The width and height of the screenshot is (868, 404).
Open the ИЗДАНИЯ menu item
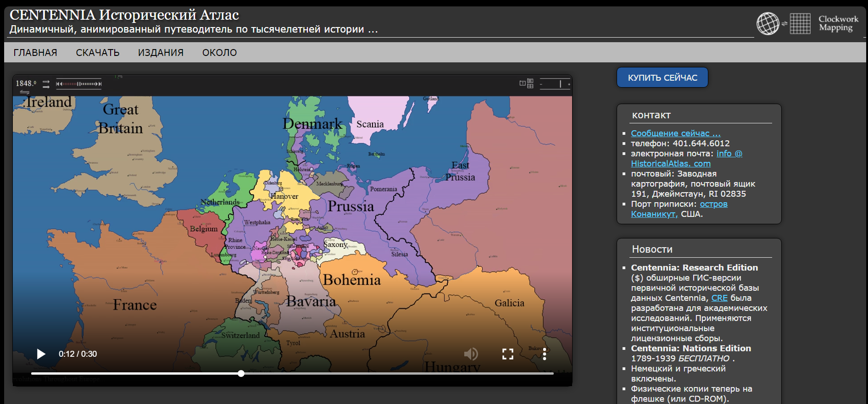pyautogui.click(x=161, y=53)
